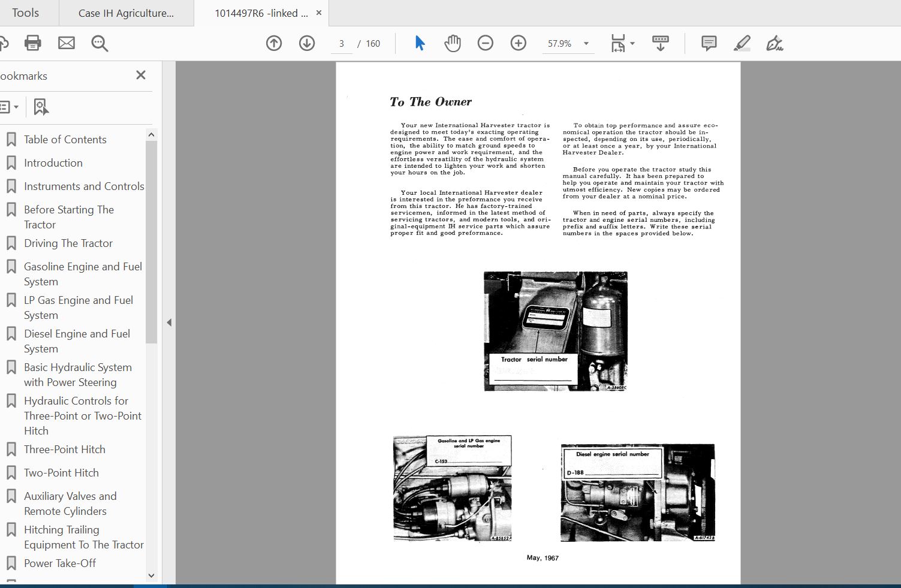Viewport: 901px width, 588px height.
Task: Activate the hand pan tool
Action: [453, 43]
